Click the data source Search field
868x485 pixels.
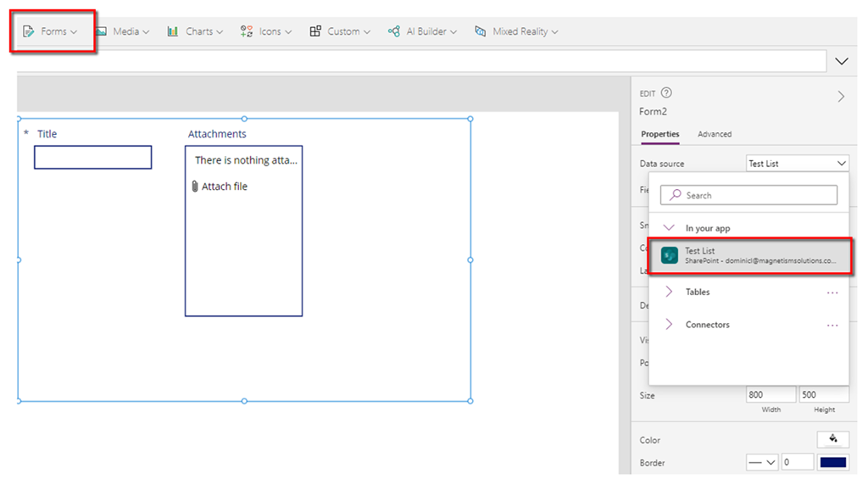coord(748,195)
